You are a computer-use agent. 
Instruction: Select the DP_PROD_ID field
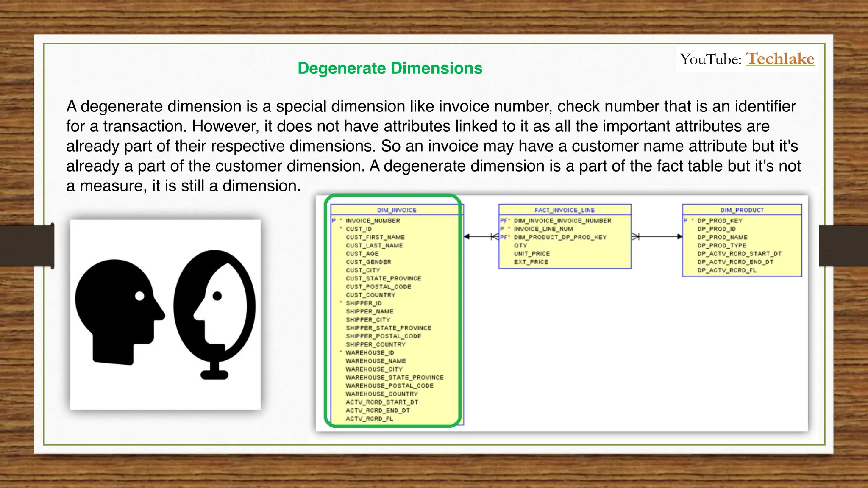pyautogui.click(x=716, y=229)
